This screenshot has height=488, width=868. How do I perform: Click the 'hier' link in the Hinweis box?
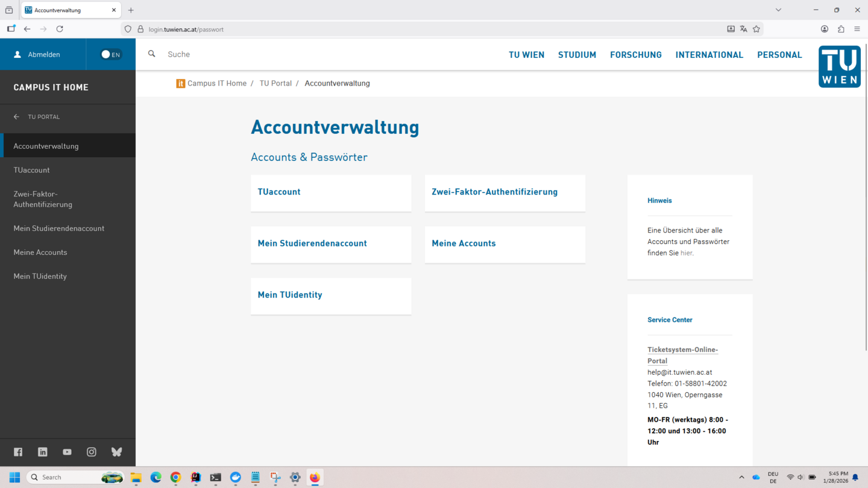pos(686,252)
